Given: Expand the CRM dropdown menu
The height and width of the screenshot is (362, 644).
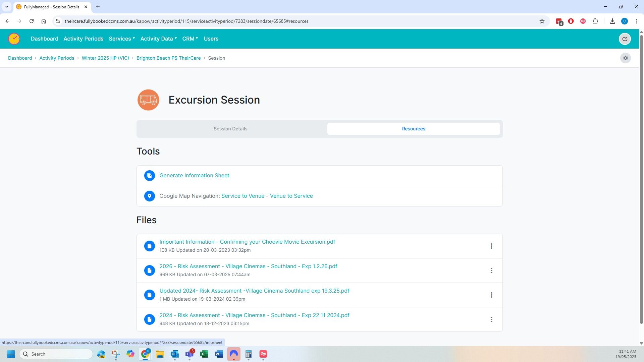Looking at the screenshot, I should [190, 39].
